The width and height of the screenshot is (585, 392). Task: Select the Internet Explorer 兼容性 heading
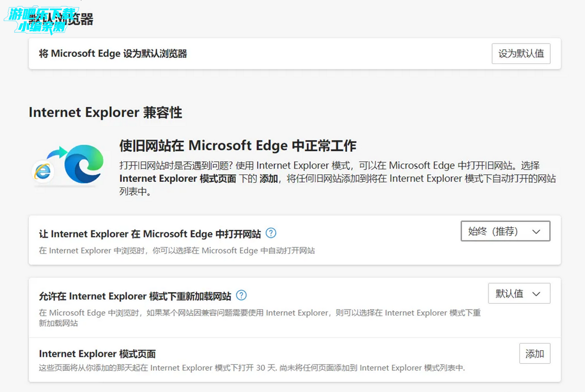point(105,112)
